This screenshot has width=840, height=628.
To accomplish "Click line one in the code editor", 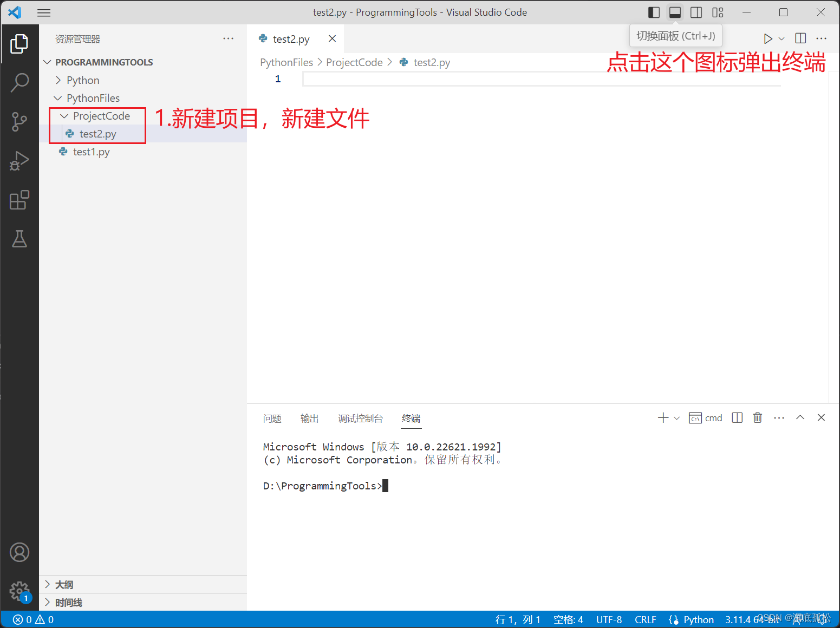I will 542,79.
